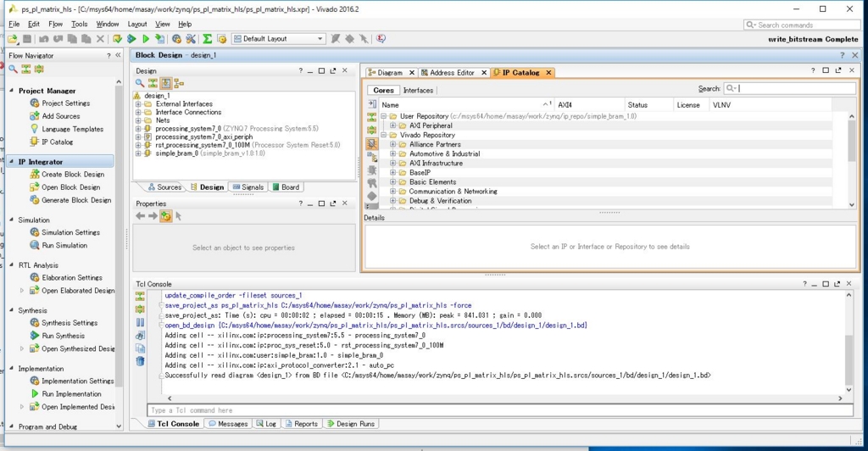Switch to the Interfaces tab
The image size is (868, 451).
[x=418, y=90]
